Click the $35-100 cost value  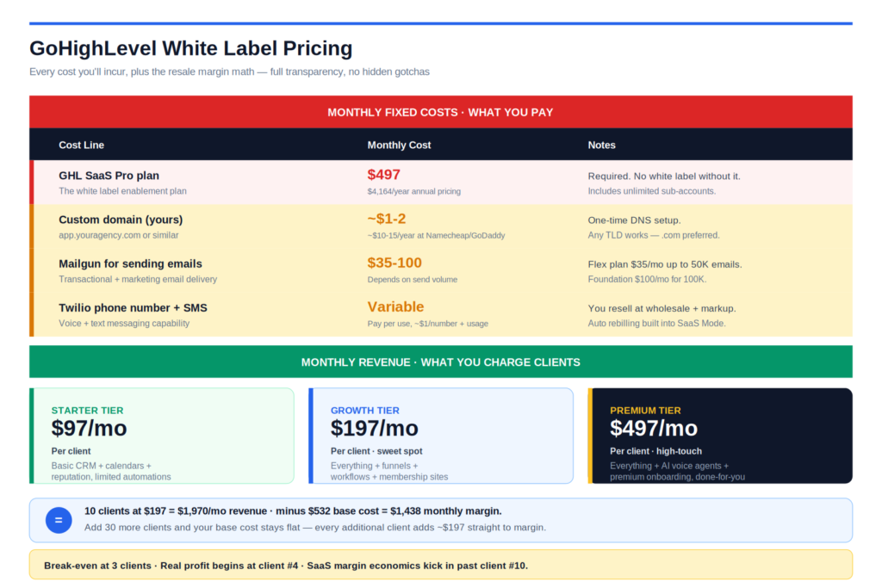[x=394, y=263]
